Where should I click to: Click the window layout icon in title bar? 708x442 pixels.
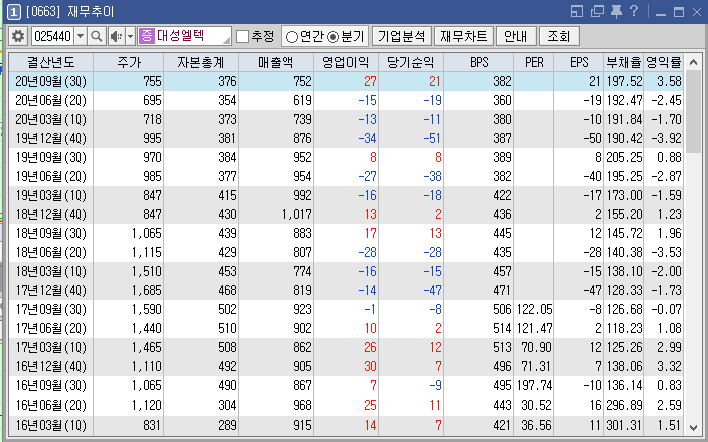click(577, 11)
